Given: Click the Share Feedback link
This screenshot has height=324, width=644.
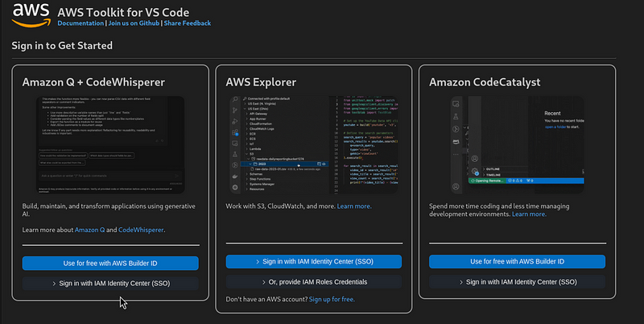Looking at the screenshot, I should 188,24.
